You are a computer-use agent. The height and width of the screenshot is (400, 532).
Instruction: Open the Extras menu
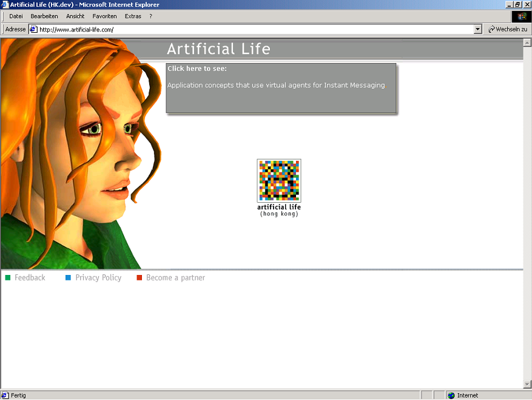133,16
